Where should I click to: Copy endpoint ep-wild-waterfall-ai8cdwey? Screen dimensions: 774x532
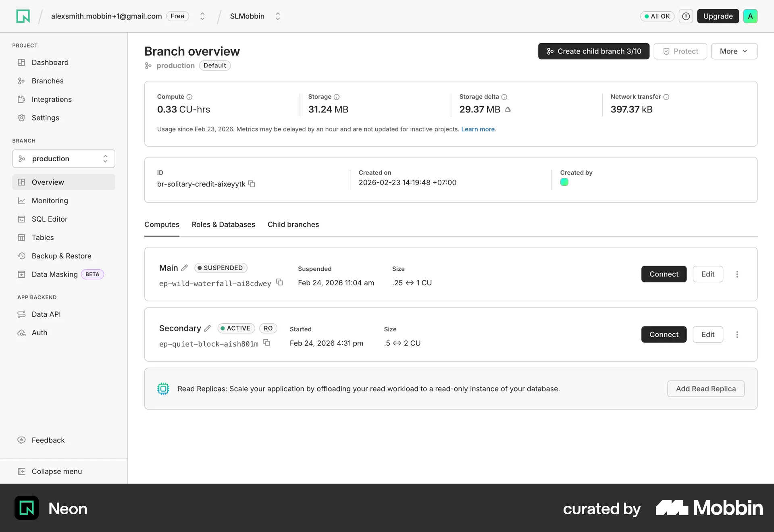point(279,282)
